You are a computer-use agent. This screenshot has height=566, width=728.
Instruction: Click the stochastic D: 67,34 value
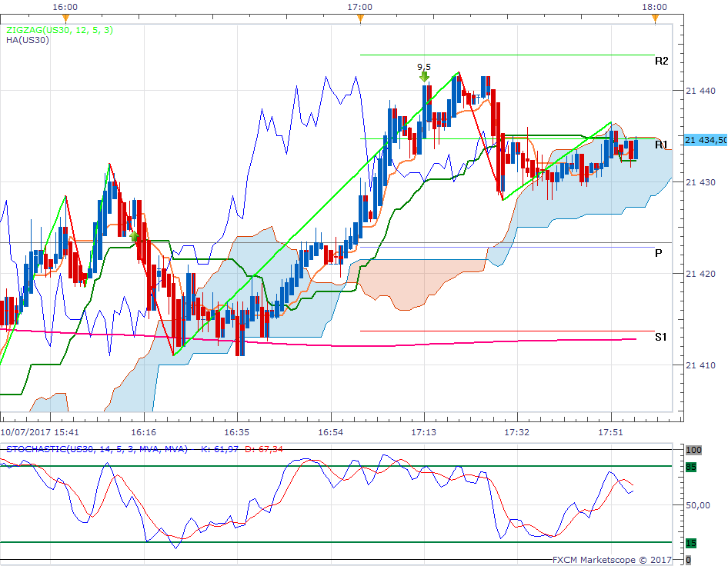click(264, 449)
